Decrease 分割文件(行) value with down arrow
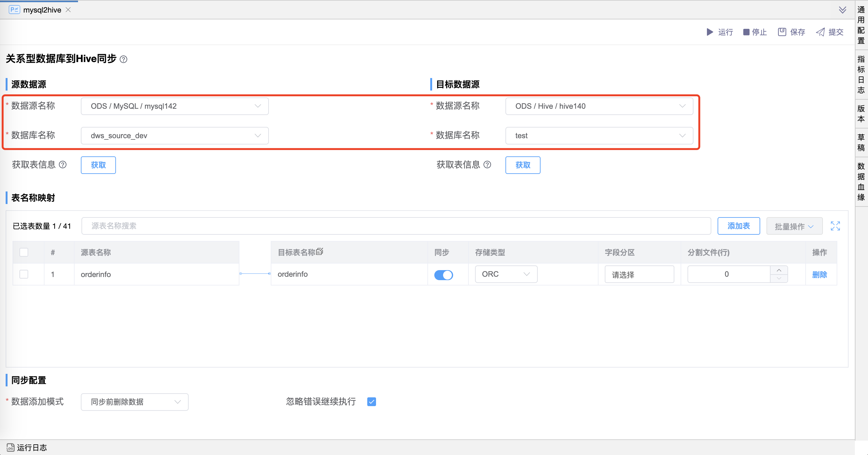868x455 pixels. point(779,278)
